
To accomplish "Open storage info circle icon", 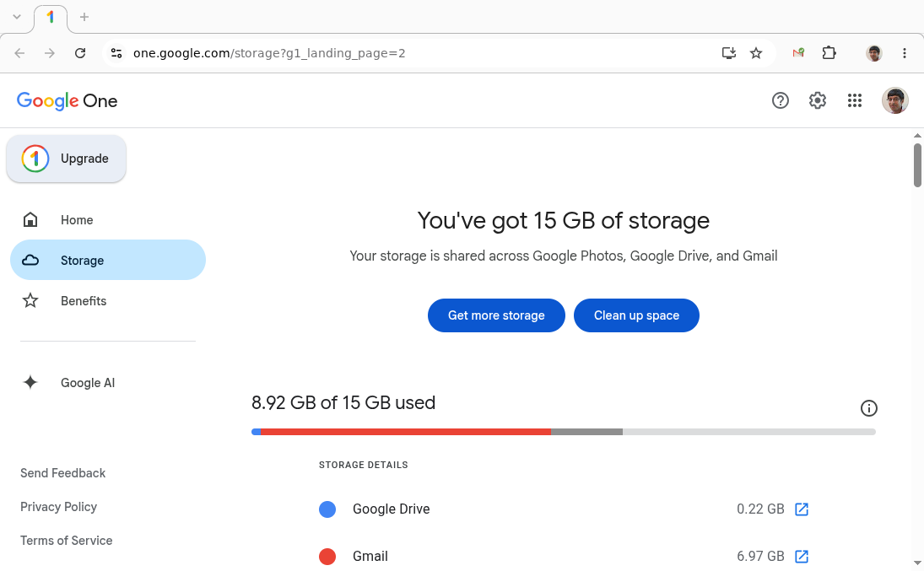I will [868, 407].
